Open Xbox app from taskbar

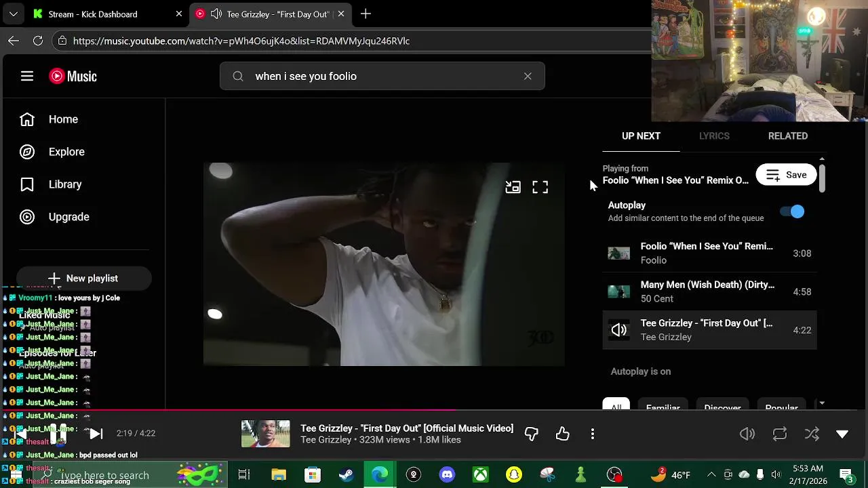(481, 474)
